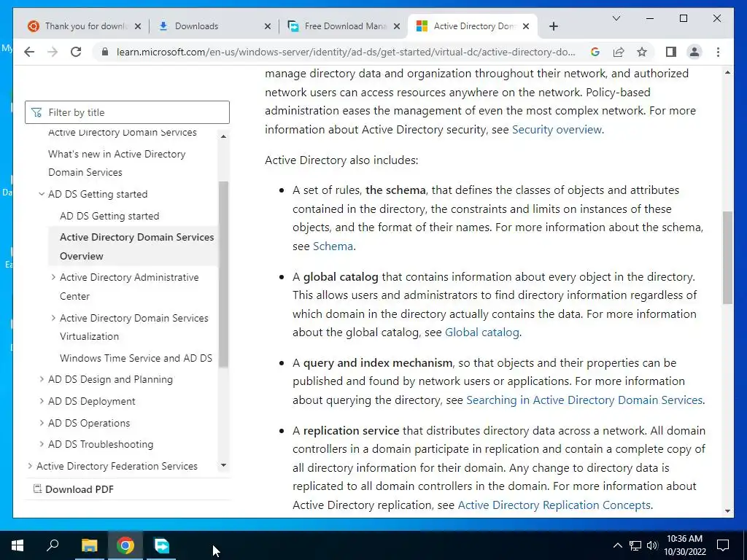The image size is (747, 560).
Task: Open AD DS Getting started child page
Action: tap(109, 216)
